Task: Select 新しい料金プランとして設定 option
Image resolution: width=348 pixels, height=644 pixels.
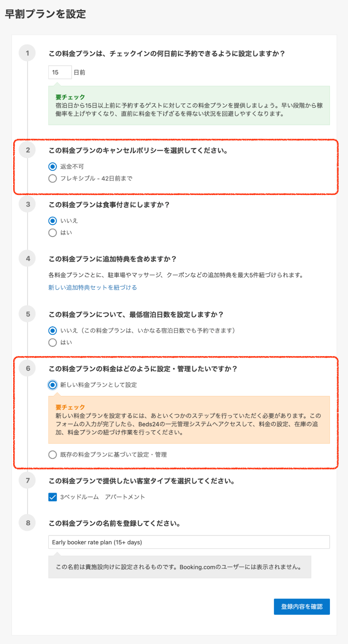Action: tap(53, 385)
